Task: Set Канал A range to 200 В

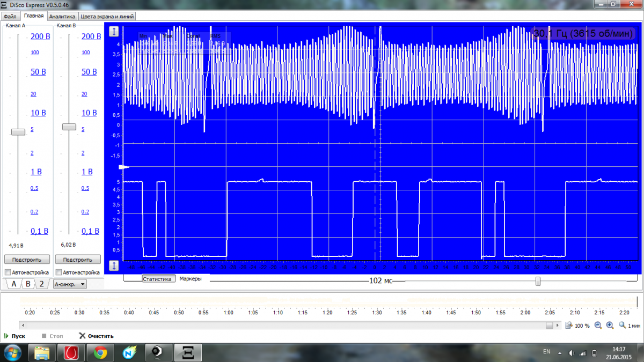Action: [x=40, y=37]
